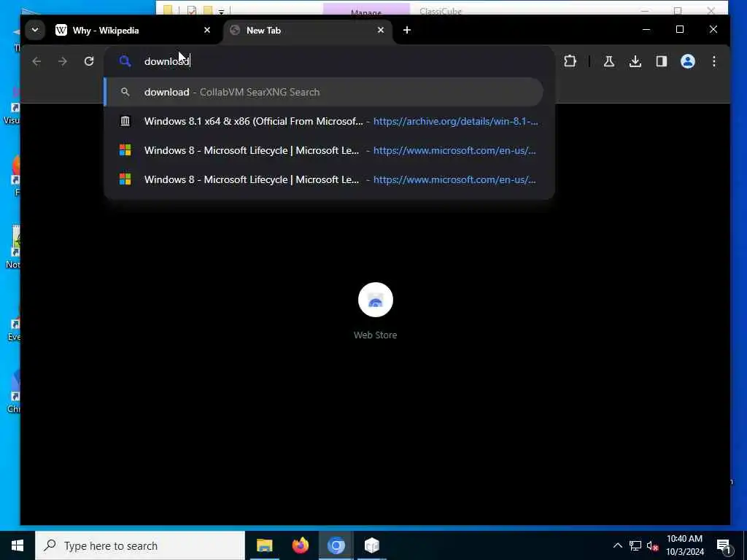Click the muted volume tray icon
Viewport: 747px width, 560px height.
(653, 545)
